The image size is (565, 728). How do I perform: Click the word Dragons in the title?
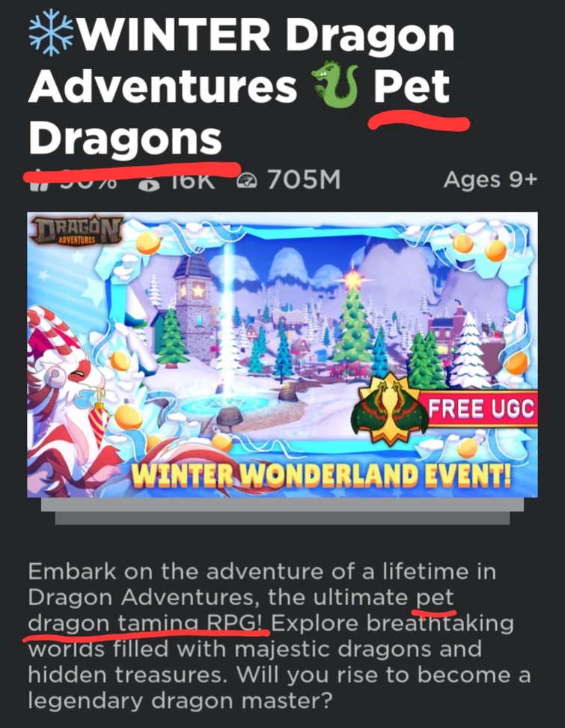click(125, 139)
